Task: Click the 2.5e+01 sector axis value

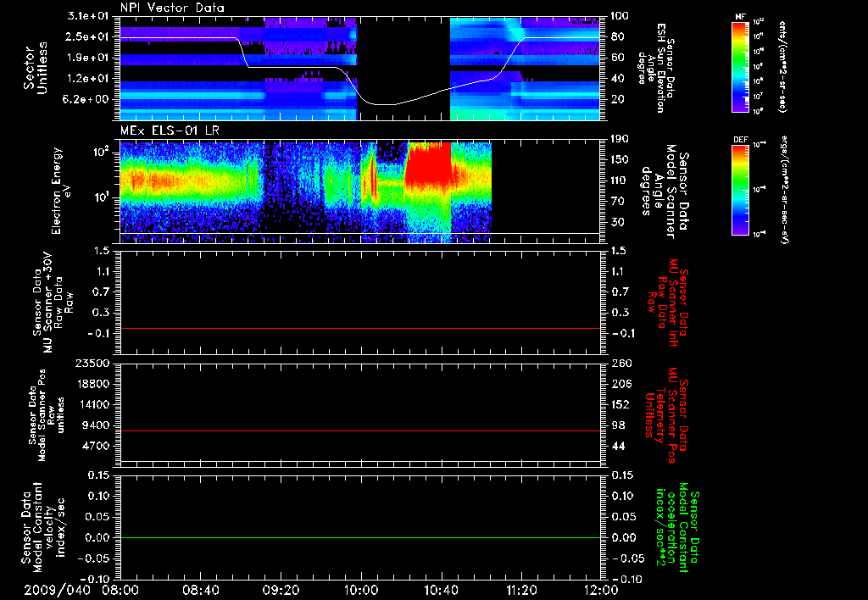Action: [88, 37]
